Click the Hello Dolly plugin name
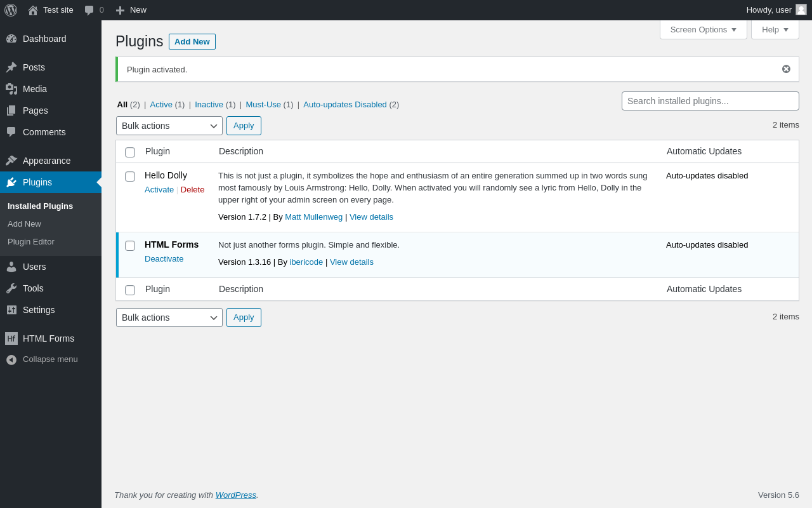Image resolution: width=812 pixels, height=508 pixels. (x=166, y=175)
